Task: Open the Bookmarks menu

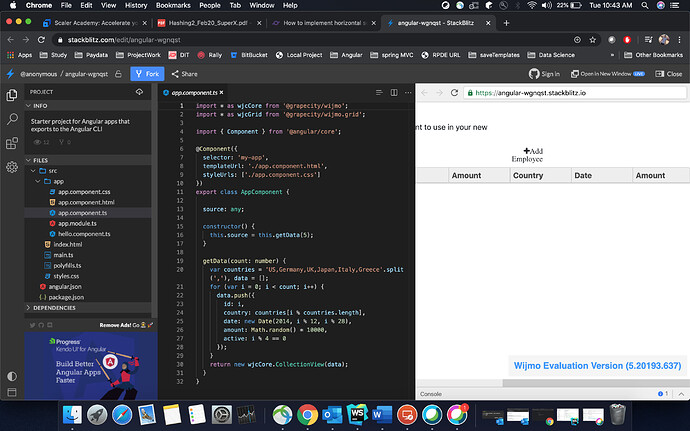Action: 173,5
